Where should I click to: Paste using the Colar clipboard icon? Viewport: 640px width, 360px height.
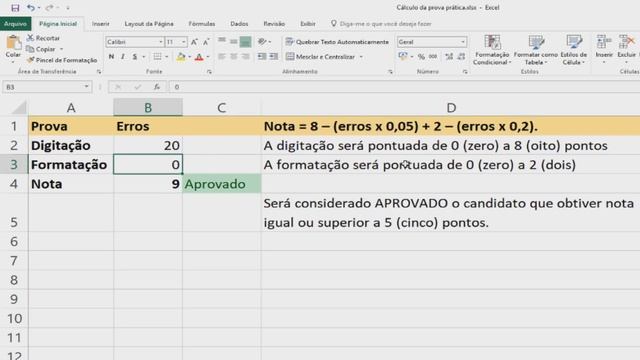coord(13,42)
